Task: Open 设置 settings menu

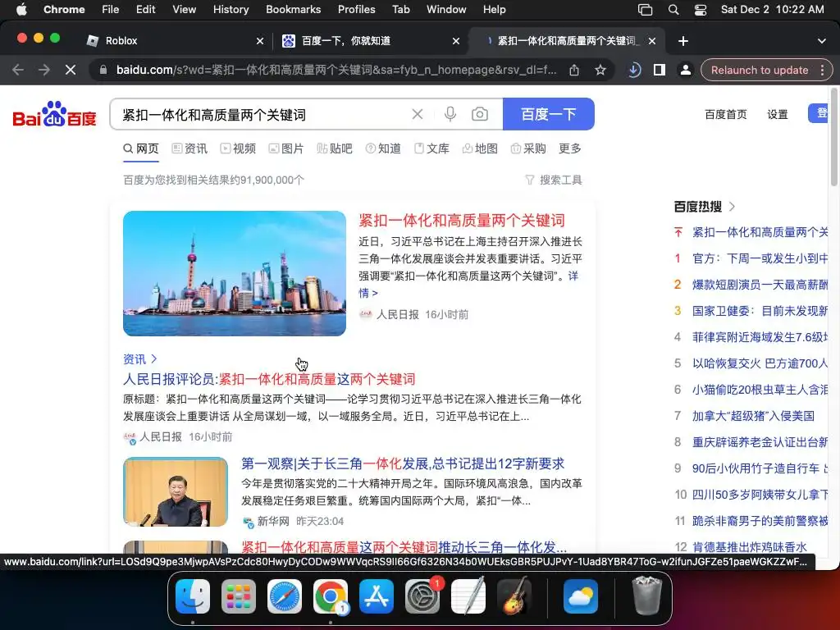Action: click(778, 114)
